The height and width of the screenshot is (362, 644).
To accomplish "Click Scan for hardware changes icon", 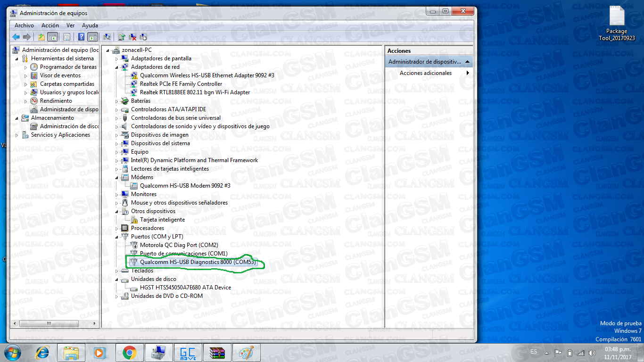I will click(107, 37).
